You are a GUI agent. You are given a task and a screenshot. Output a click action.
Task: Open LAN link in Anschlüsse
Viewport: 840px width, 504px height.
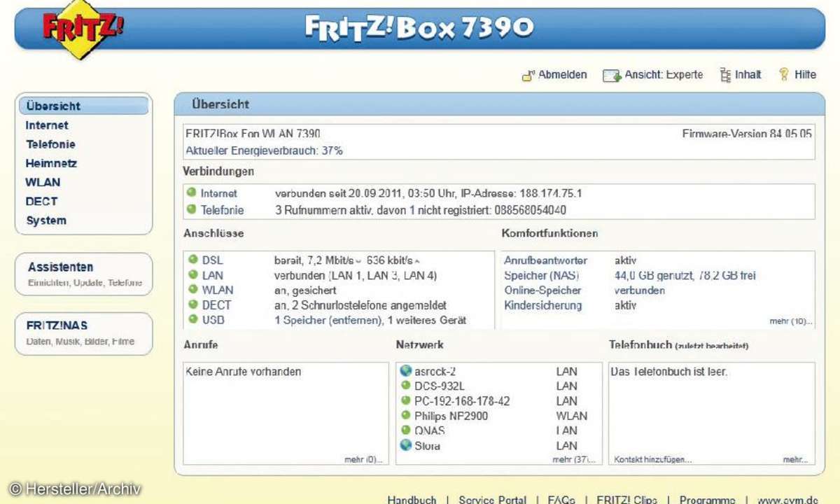point(213,275)
